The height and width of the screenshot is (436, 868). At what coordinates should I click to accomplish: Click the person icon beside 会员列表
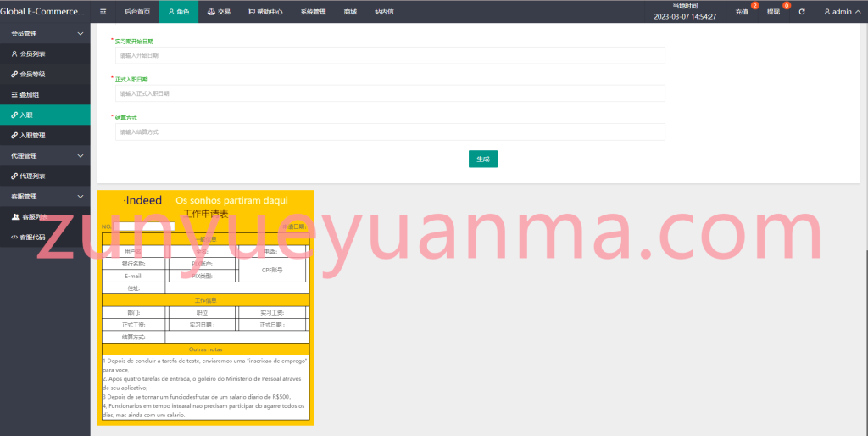tap(14, 53)
